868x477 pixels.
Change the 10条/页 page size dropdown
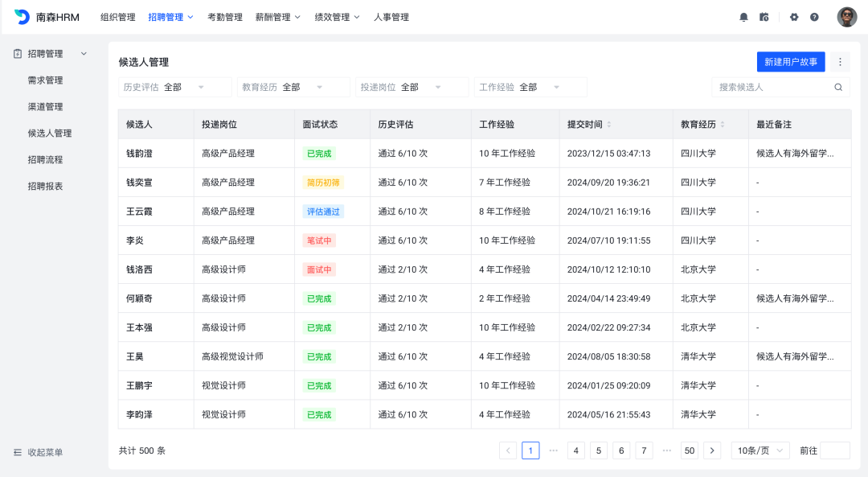pyautogui.click(x=759, y=450)
